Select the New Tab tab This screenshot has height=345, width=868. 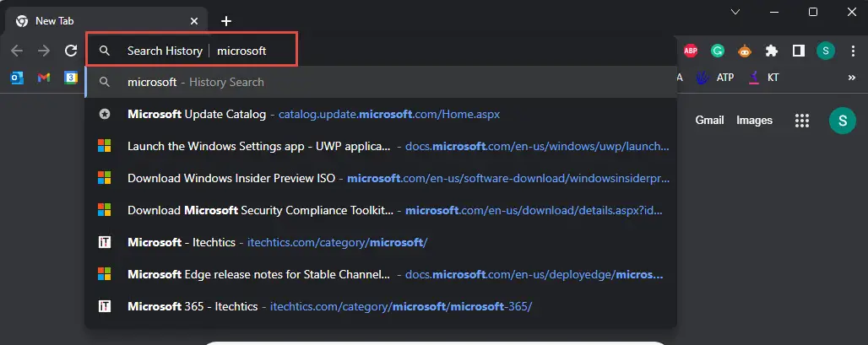click(106, 21)
